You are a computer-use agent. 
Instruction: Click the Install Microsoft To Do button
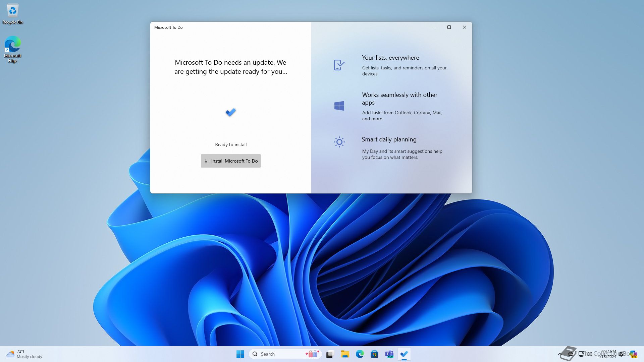coord(231,161)
